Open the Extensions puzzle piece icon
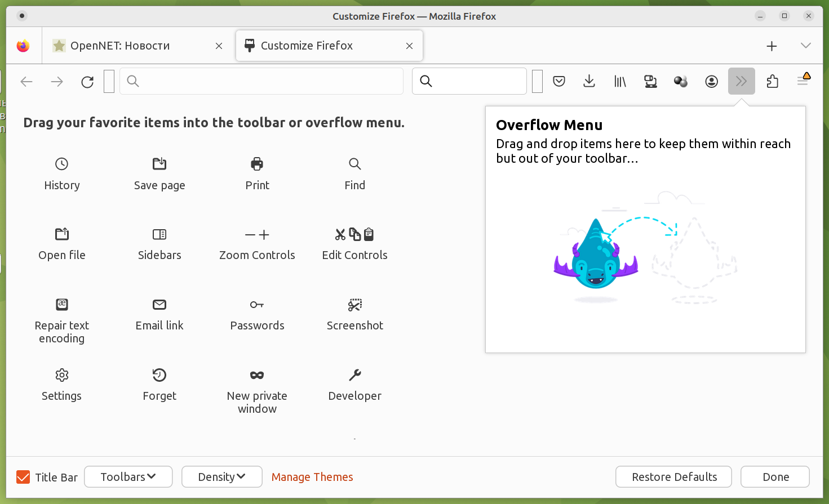Image resolution: width=829 pixels, height=504 pixels. (772, 82)
